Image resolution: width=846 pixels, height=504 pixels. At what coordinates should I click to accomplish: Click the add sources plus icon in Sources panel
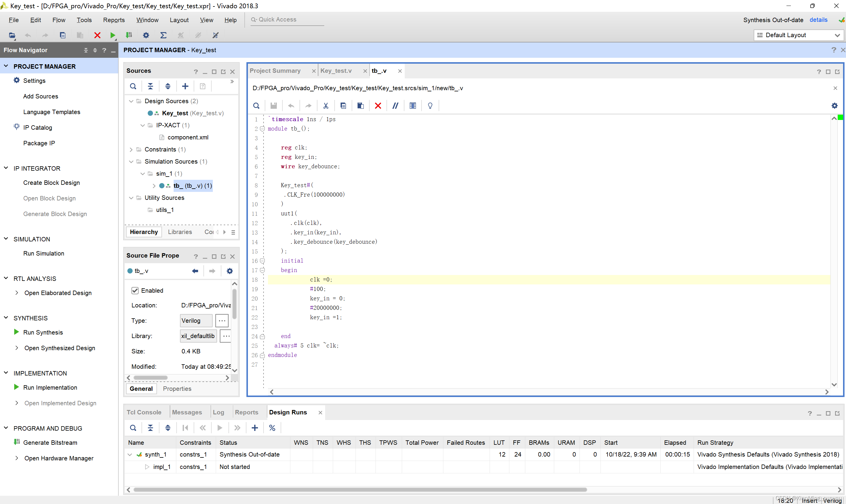click(186, 86)
